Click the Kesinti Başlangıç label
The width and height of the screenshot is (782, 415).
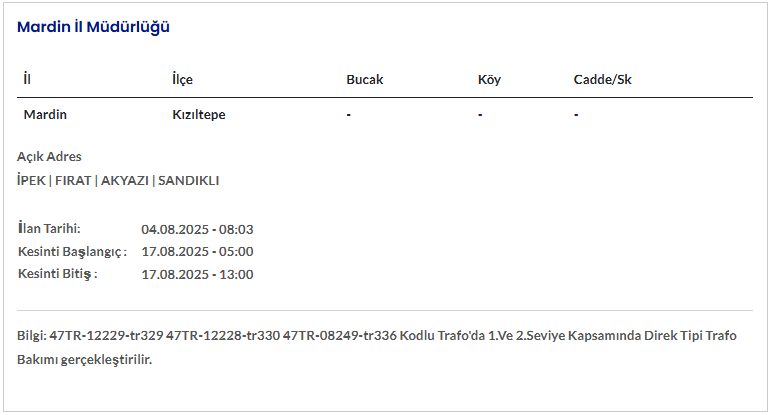pyautogui.click(x=72, y=252)
